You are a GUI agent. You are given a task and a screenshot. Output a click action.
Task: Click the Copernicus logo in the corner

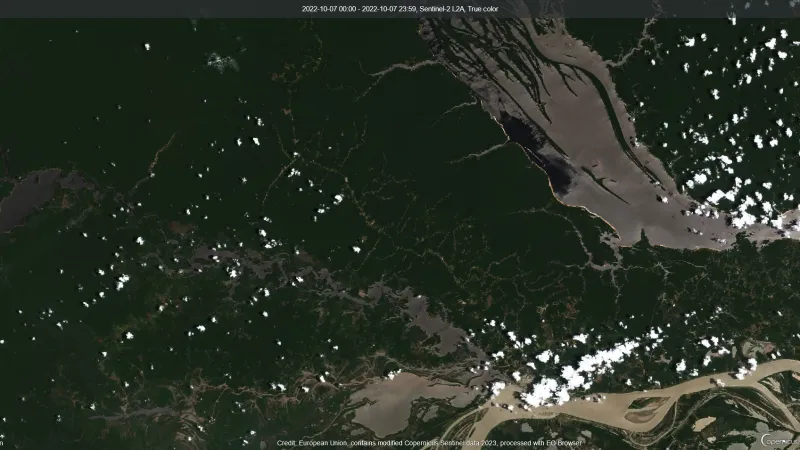click(x=778, y=438)
